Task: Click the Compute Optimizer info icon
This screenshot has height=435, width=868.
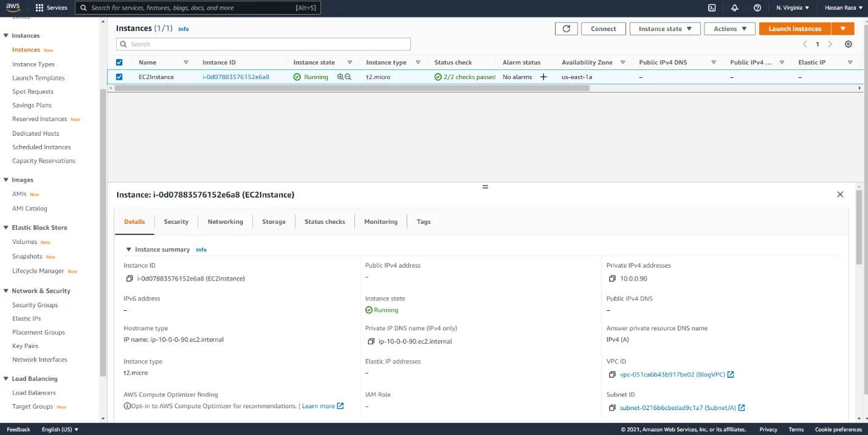Action: coord(127,406)
